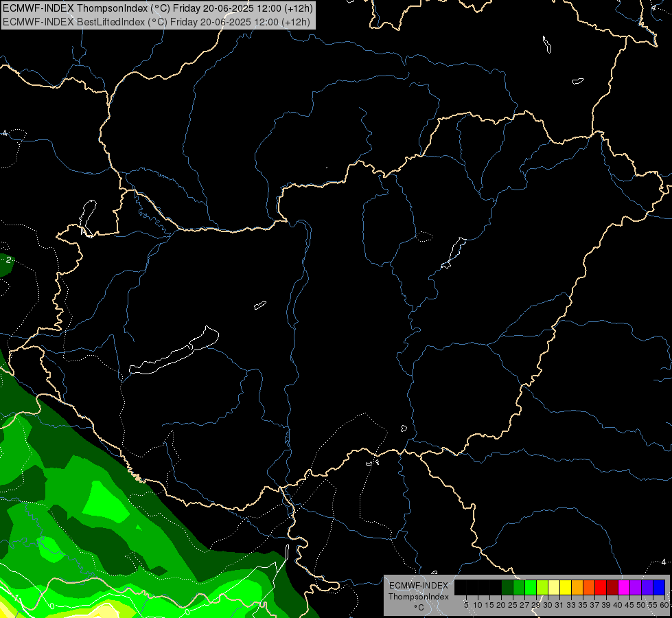The width and height of the screenshot is (672, 618).
Task: Pick the blue 55–60 legend swatch
Action: (659, 587)
